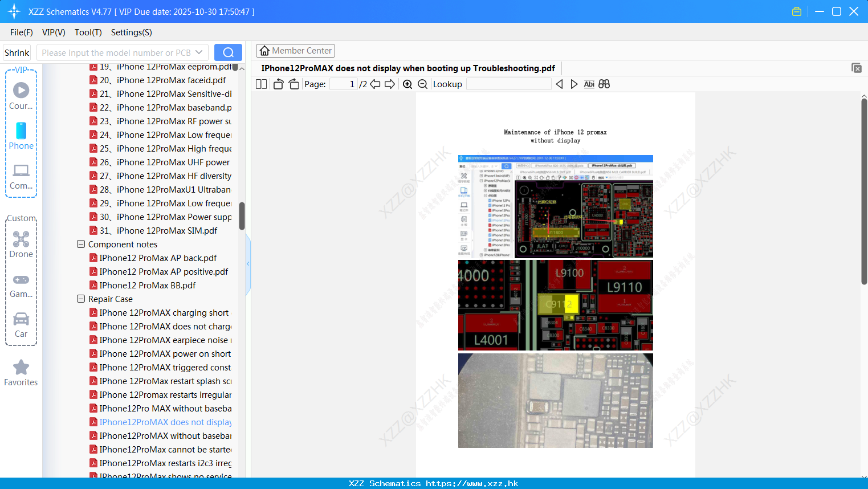Click the PDF viewer vertical scrollbar

click(864, 191)
